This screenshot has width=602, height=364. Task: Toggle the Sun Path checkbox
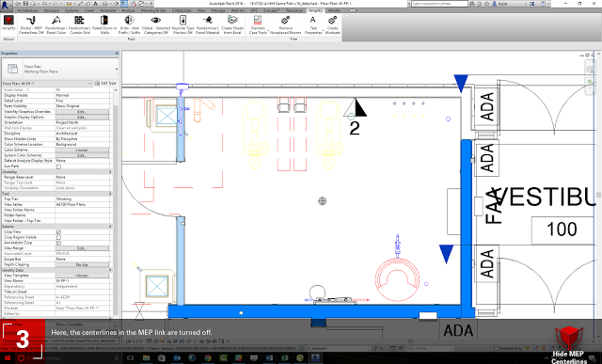[58, 166]
